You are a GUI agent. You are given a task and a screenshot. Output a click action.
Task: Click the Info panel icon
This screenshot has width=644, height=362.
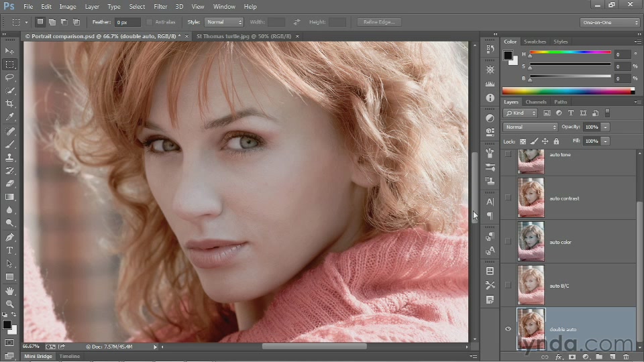490,98
